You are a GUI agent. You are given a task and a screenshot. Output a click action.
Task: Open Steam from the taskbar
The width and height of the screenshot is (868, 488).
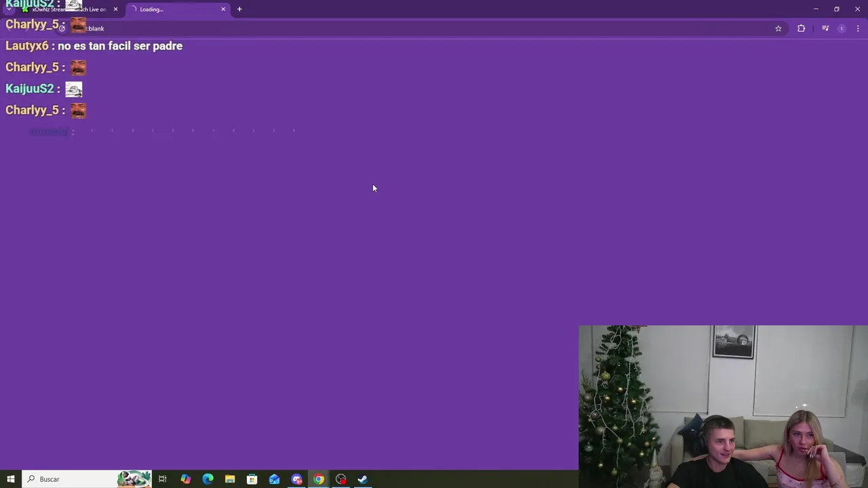point(363,479)
